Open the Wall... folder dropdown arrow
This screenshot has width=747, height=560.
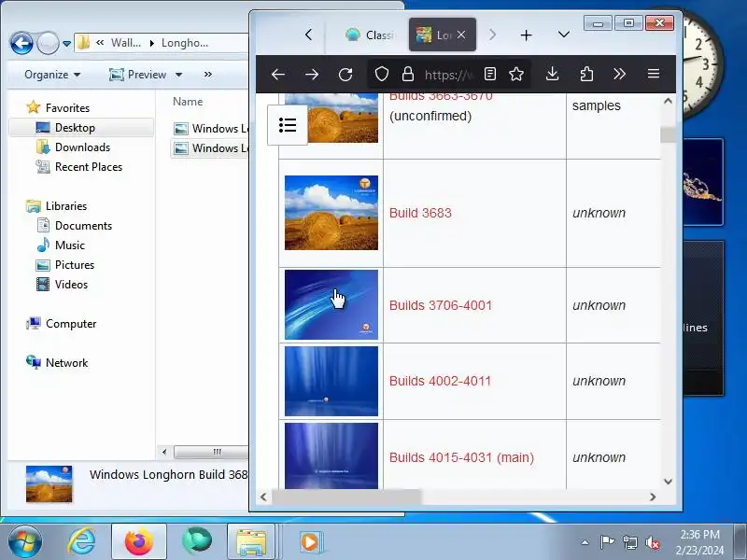(151, 43)
